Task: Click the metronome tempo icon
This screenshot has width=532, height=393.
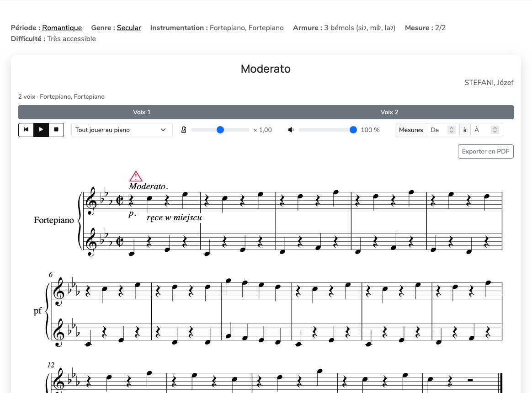Action: [184, 130]
